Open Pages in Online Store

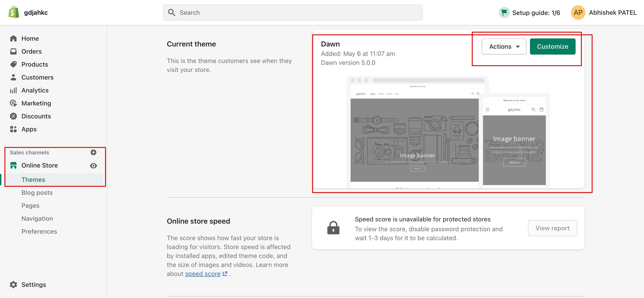30,206
